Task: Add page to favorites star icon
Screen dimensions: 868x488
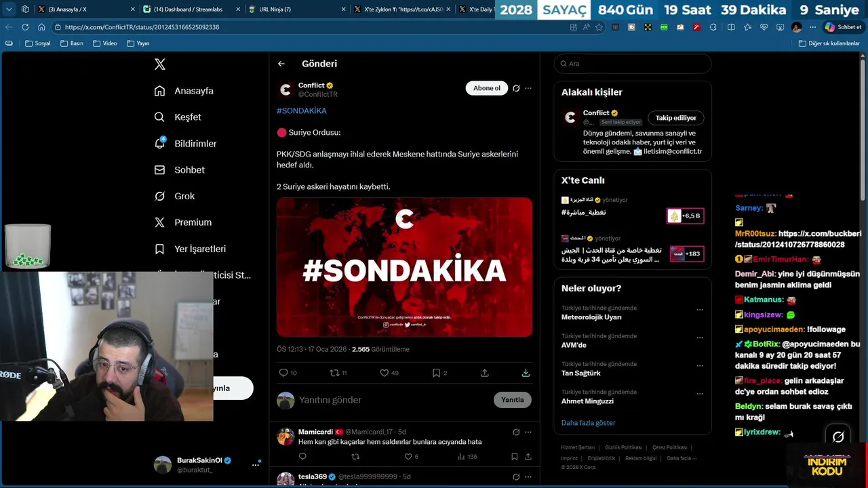Action: point(599,27)
